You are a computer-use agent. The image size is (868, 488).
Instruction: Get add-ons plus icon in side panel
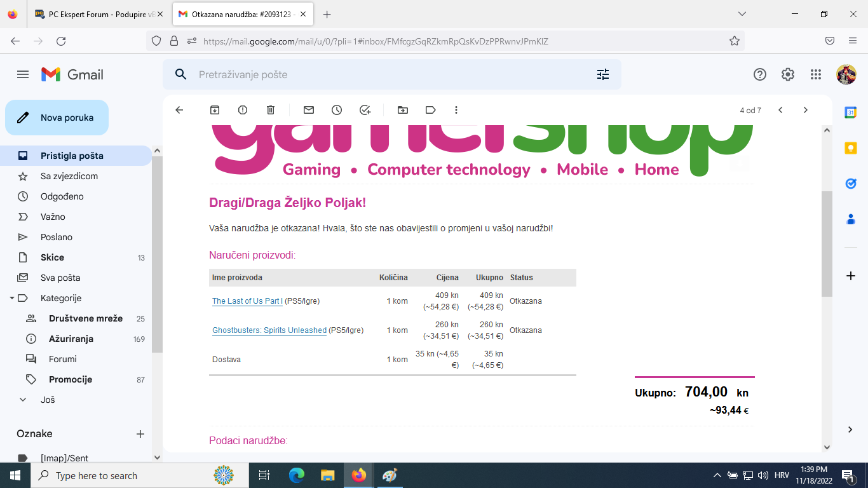click(850, 276)
